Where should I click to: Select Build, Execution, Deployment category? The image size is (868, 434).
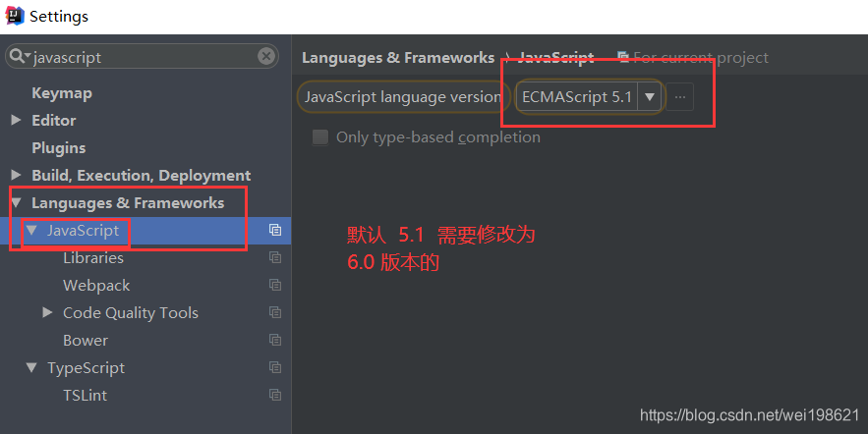(142, 175)
